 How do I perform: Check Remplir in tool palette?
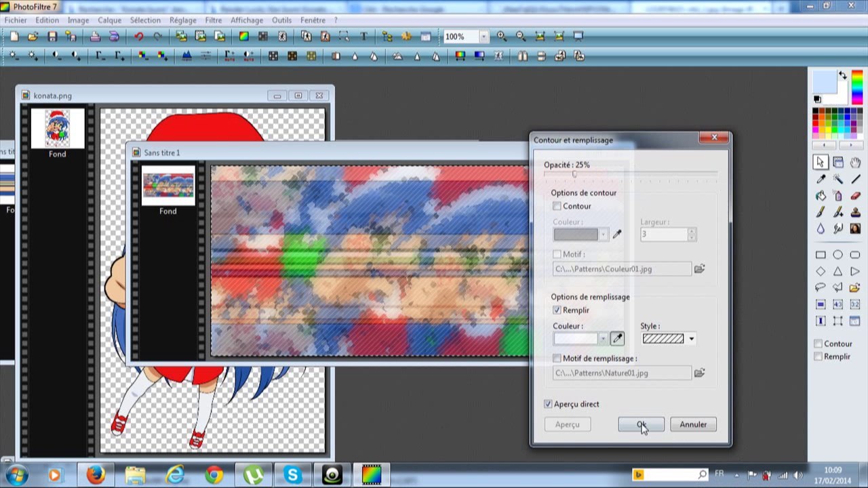[818, 357]
